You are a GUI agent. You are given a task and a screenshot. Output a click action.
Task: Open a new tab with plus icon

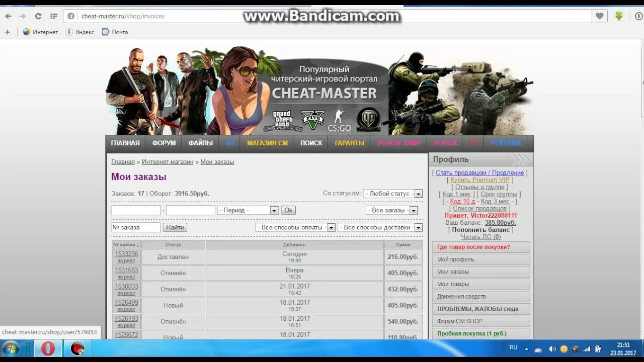coord(8,32)
